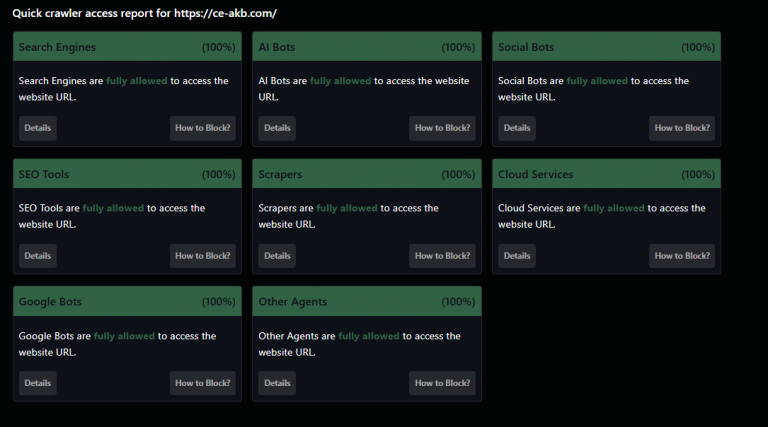The height and width of the screenshot is (427, 768).
Task: Click How to Block? for Social Bots
Action: (682, 128)
